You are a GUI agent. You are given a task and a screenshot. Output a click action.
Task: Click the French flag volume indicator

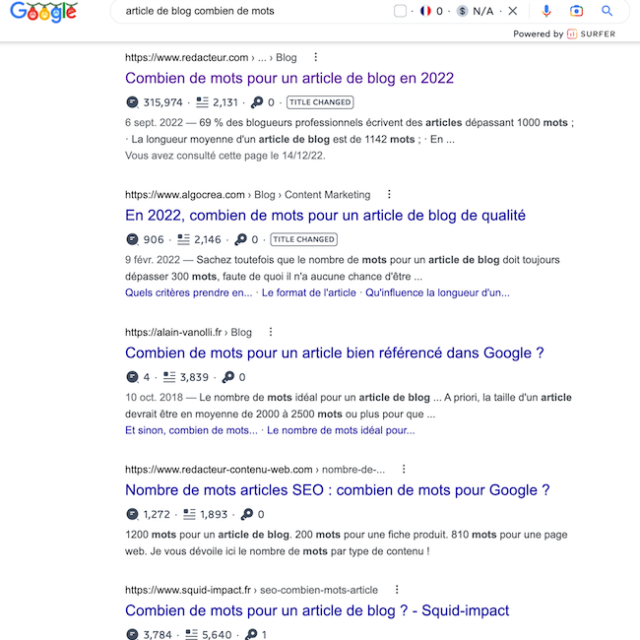(425, 11)
